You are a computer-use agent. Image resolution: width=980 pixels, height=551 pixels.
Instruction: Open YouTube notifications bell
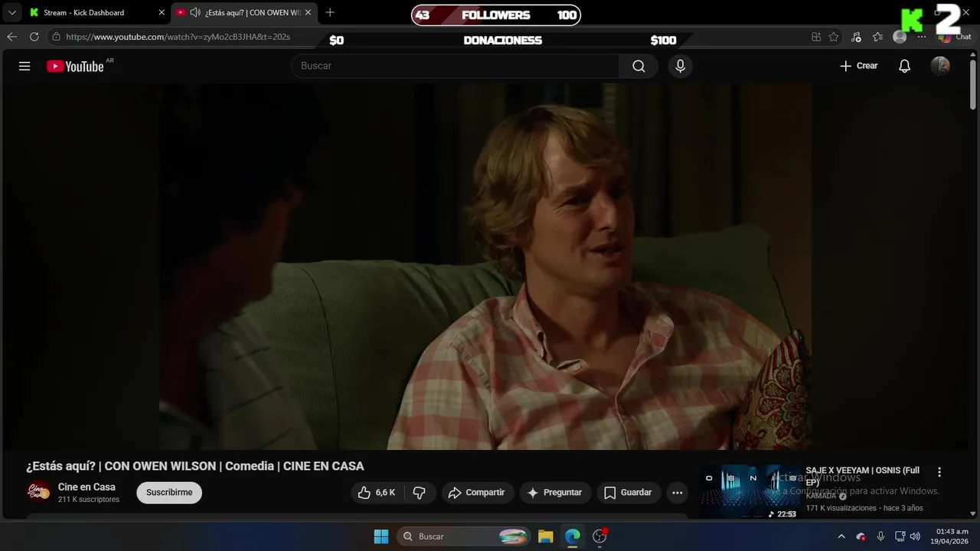904,66
